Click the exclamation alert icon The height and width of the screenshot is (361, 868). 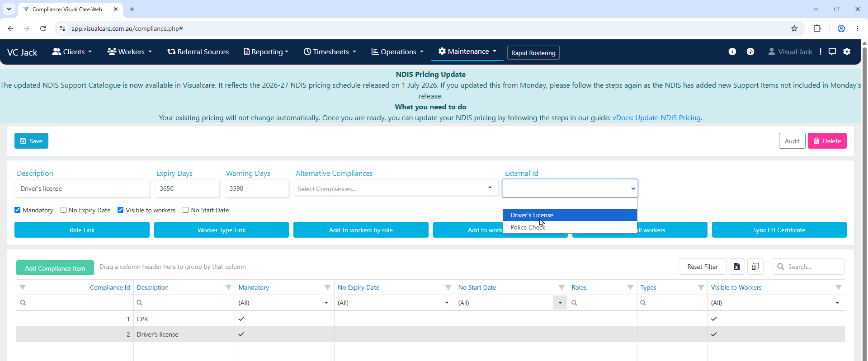pyautogui.click(x=821, y=52)
